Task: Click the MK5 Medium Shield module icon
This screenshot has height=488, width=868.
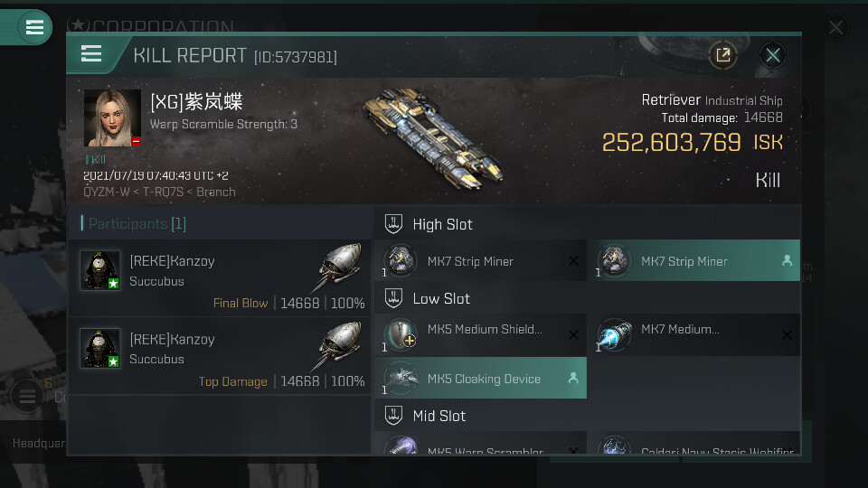Action: tap(401, 334)
